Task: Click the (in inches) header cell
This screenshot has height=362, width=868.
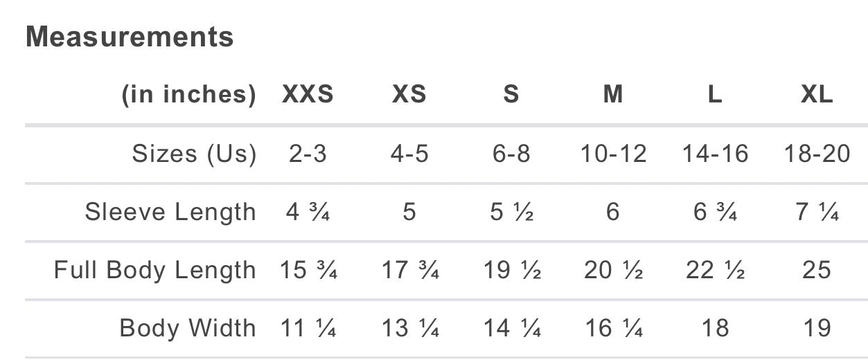Action: tap(188, 94)
